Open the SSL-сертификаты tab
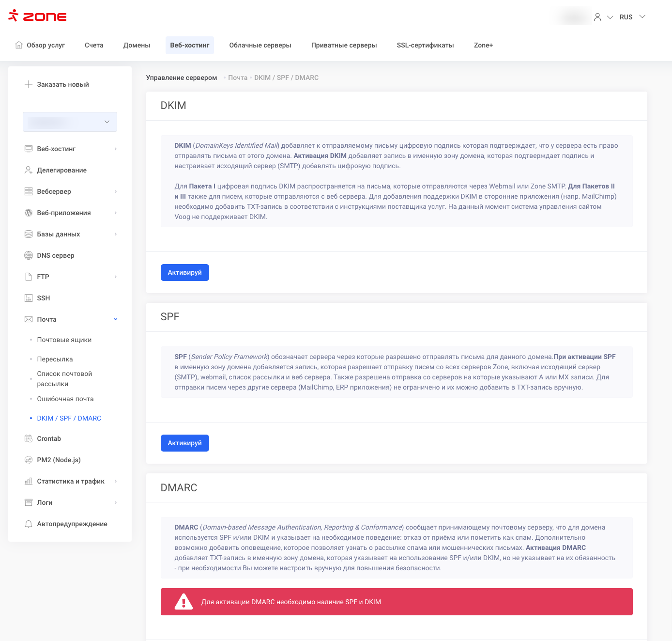This screenshot has width=672, height=641. 425,45
